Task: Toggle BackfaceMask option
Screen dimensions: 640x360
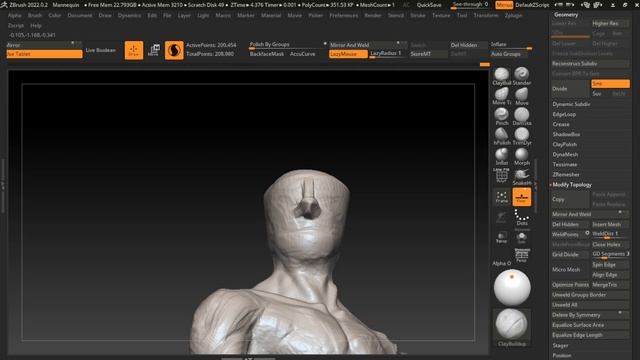Action: (267, 54)
